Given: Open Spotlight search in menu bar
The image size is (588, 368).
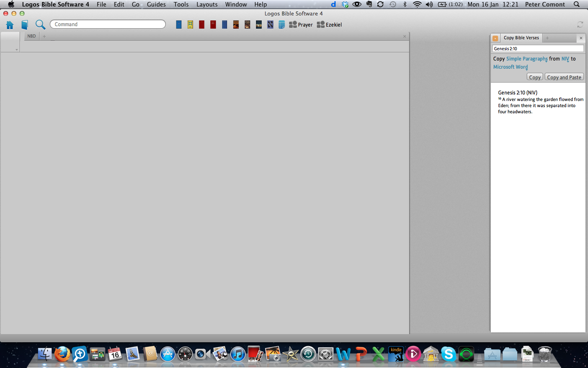Looking at the screenshot, I should click(x=577, y=4).
